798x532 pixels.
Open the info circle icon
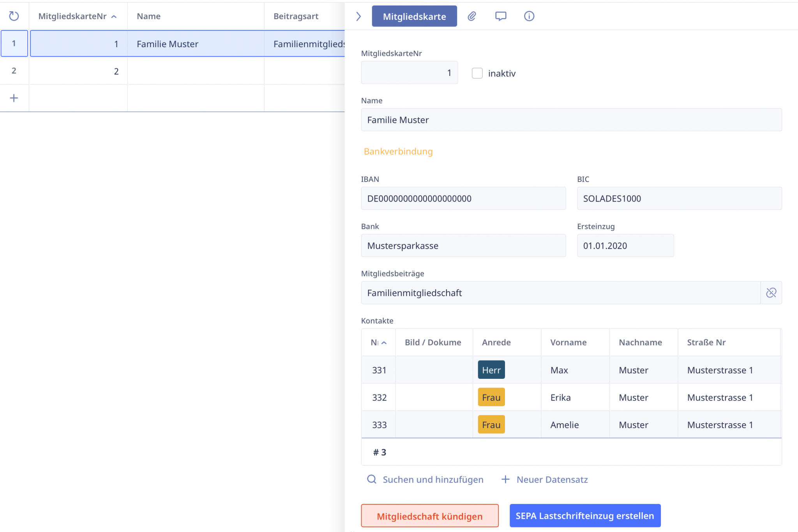[529, 16]
